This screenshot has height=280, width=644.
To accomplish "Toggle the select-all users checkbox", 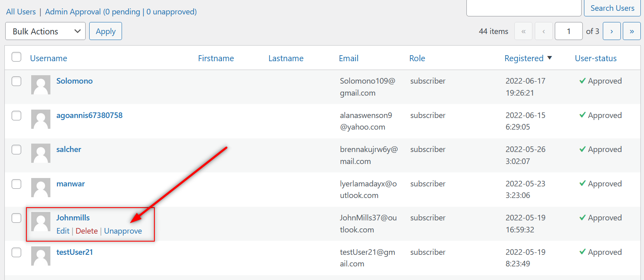I will click(x=16, y=57).
